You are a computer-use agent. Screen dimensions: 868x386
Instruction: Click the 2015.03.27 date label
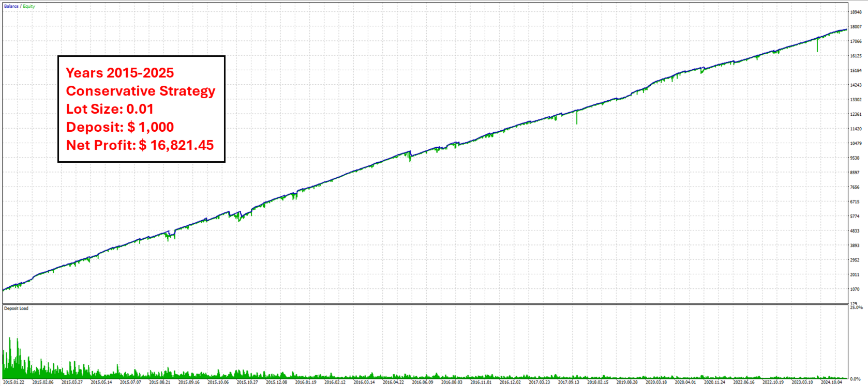72,382
